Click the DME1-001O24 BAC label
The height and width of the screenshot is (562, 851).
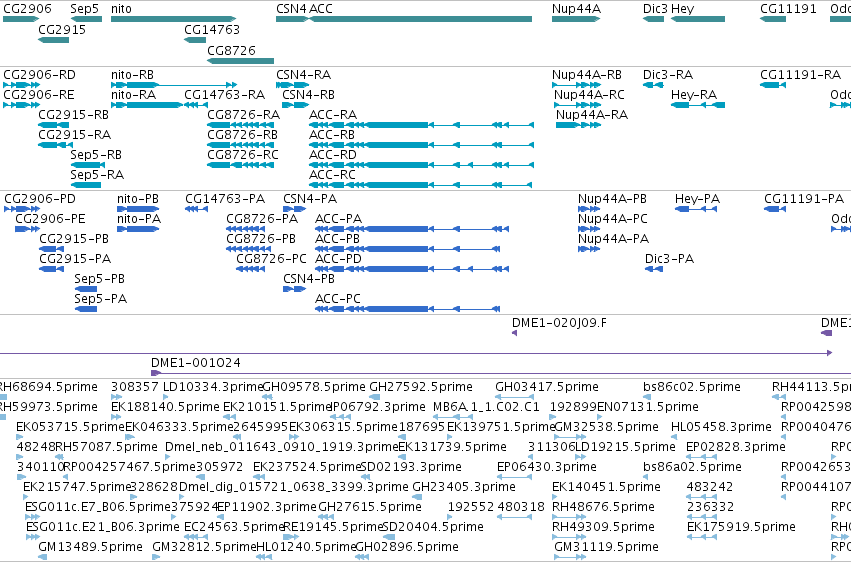[195, 362]
